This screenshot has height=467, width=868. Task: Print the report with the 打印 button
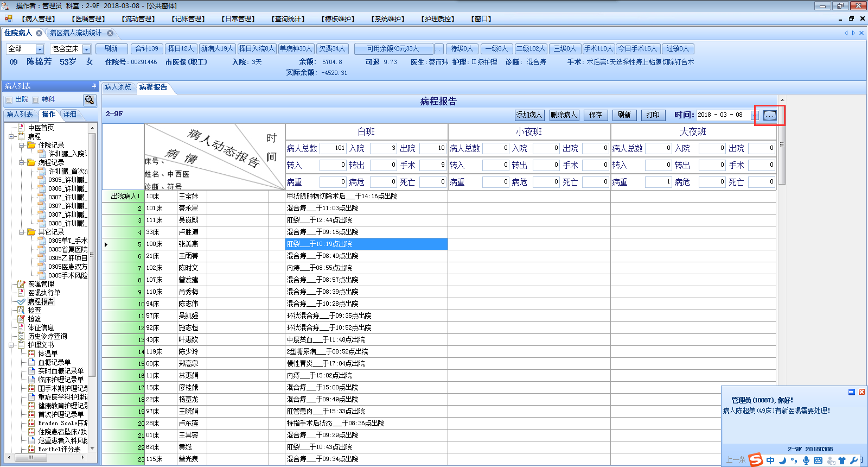pyautogui.click(x=653, y=115)
